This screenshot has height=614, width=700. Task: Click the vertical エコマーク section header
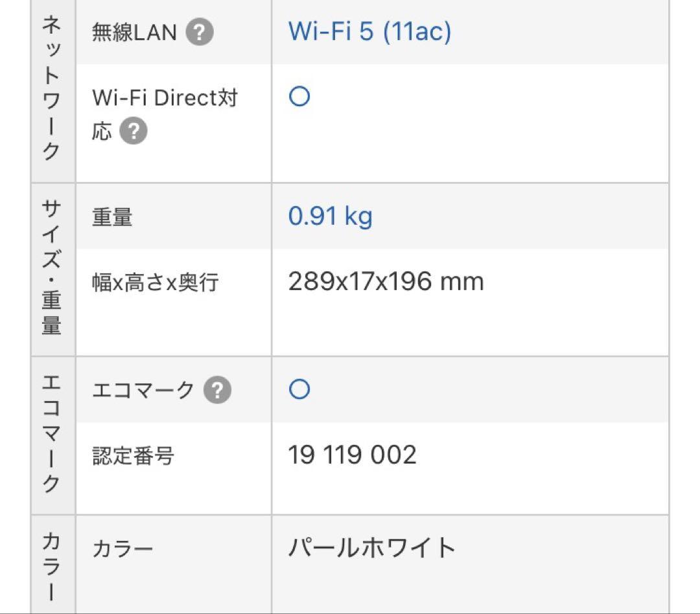point(52,434)
